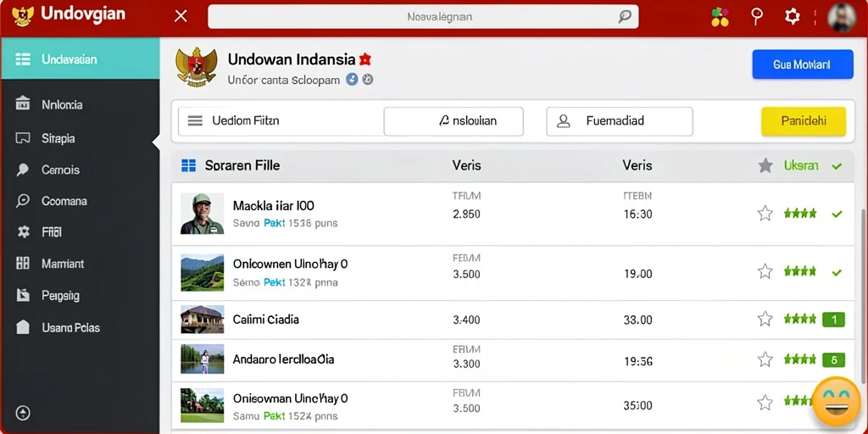Click the magnifier icon in the search bar
Viewport: 868px width, 434px height.
click(x=625, y=17)
